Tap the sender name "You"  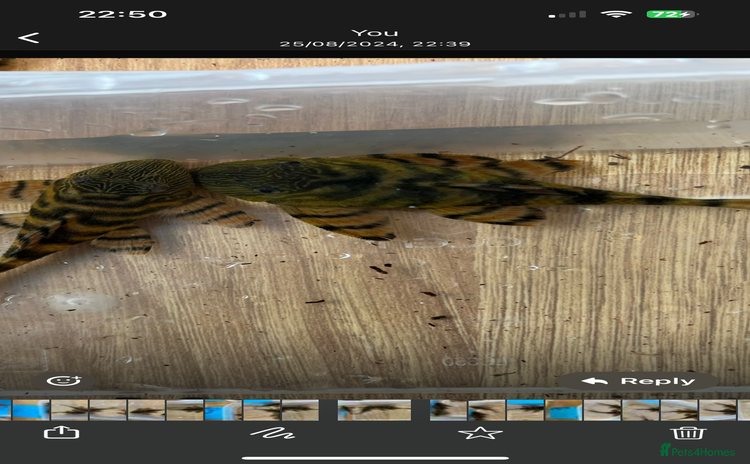(x=375, y=33)
